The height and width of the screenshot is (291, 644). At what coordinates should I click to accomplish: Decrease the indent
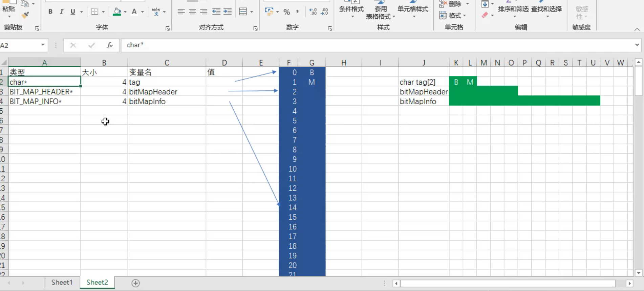(216, 12)
